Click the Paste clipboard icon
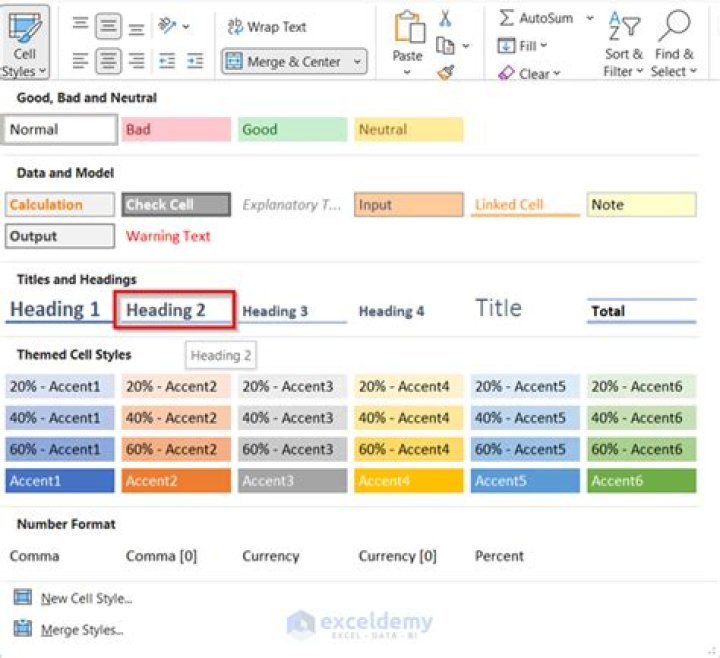 click(408, 28)
